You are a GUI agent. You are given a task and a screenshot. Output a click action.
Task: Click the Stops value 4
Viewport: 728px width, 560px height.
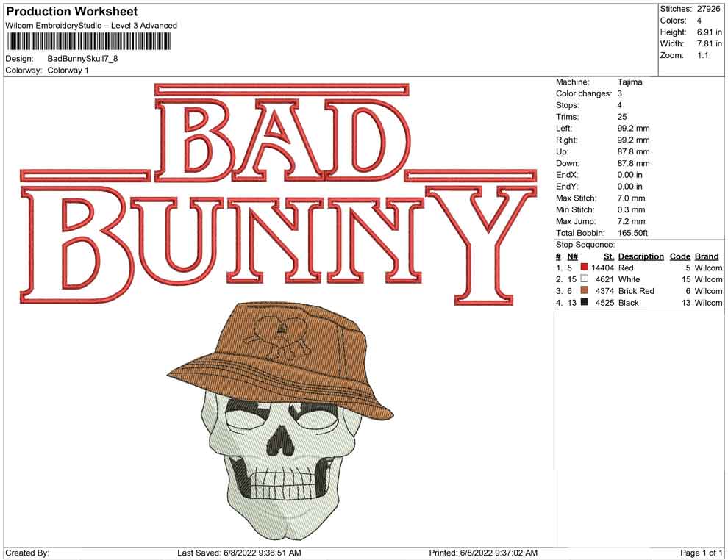click(619, 105)
